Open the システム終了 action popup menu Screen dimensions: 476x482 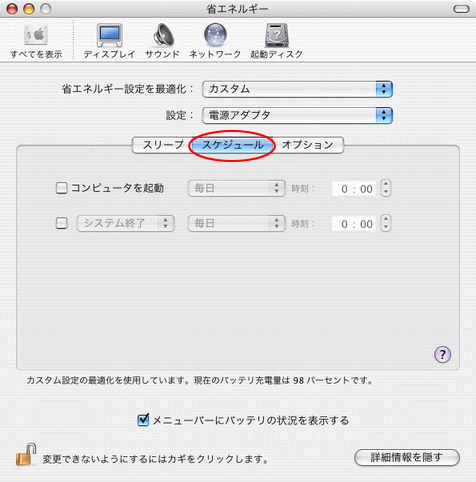126,223
